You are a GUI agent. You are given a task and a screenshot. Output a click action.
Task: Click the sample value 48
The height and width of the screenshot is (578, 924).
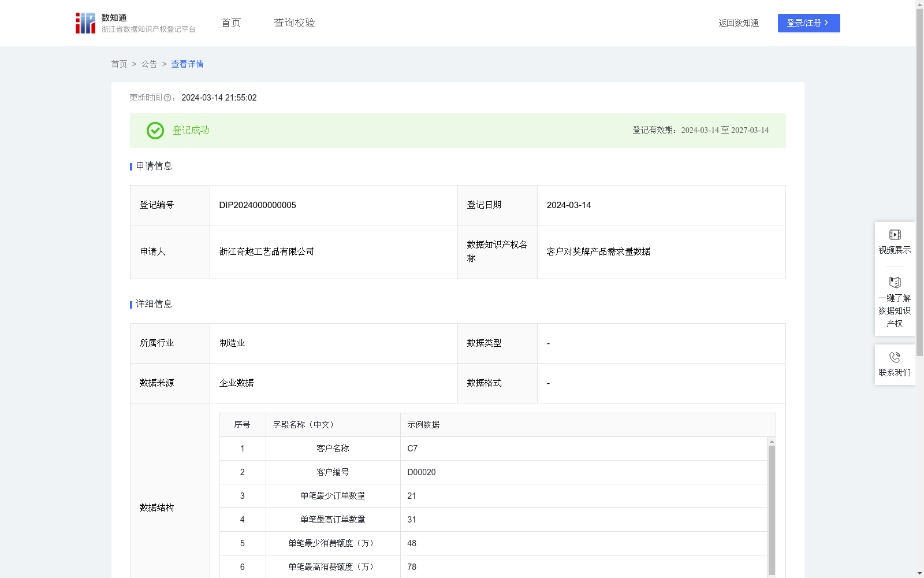click(412, 543)
